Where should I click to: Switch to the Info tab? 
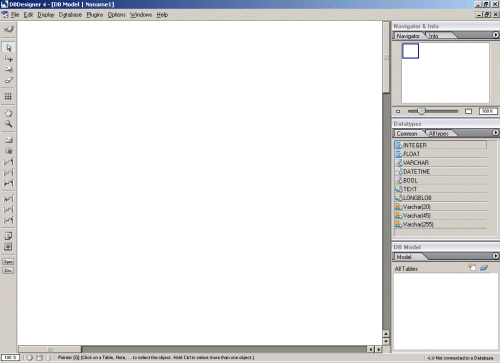pos(434,36)
